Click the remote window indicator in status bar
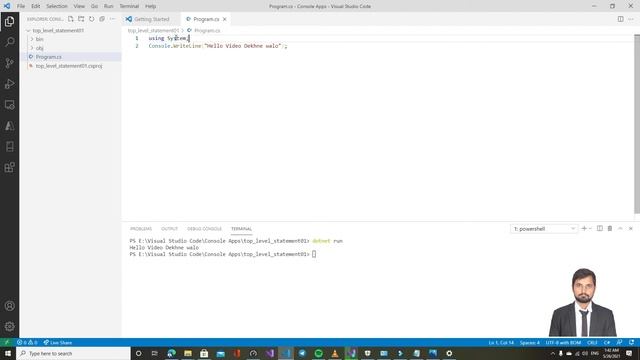Screen dimensions: 640x360 [7, 342]
